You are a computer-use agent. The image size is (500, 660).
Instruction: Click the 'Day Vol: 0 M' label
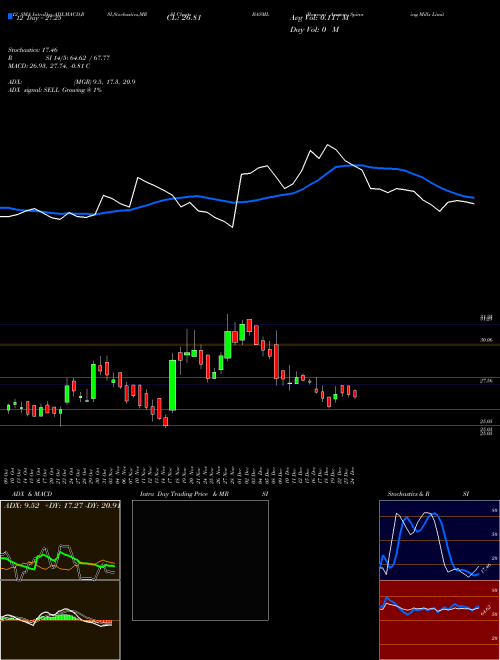(x=314, y=30)
